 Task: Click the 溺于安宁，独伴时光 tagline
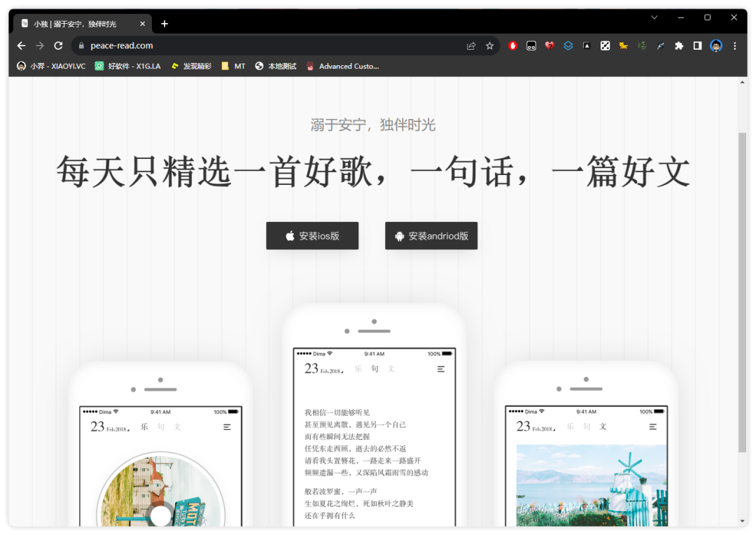coord(372,125)
